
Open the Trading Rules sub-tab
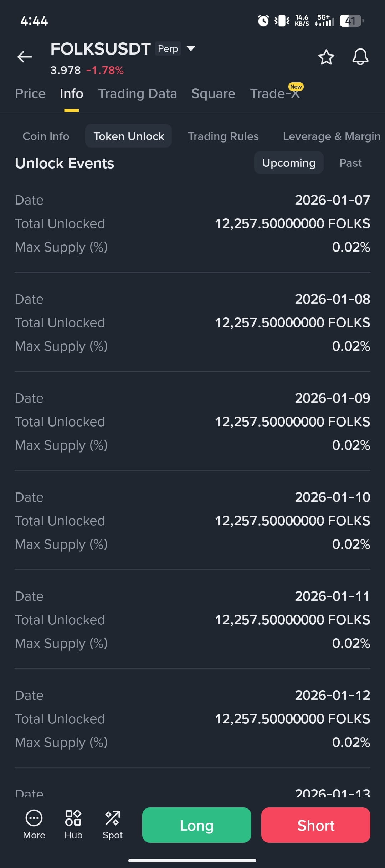click(x=223, y=136)
